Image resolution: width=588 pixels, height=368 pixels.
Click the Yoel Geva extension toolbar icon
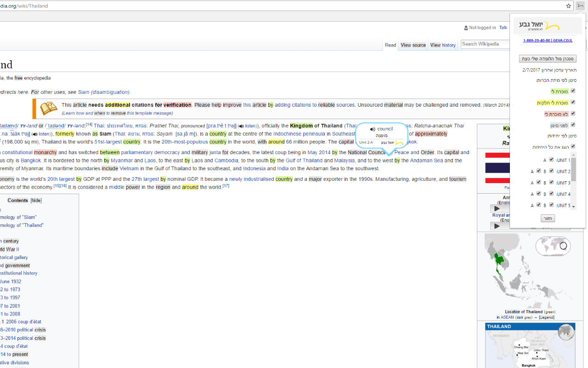click(581, 6)
